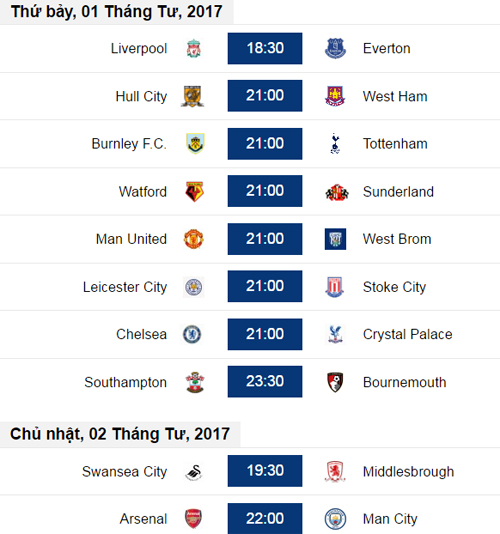Click the 22:00 Arsenal vs Man City button

point(265,518)
